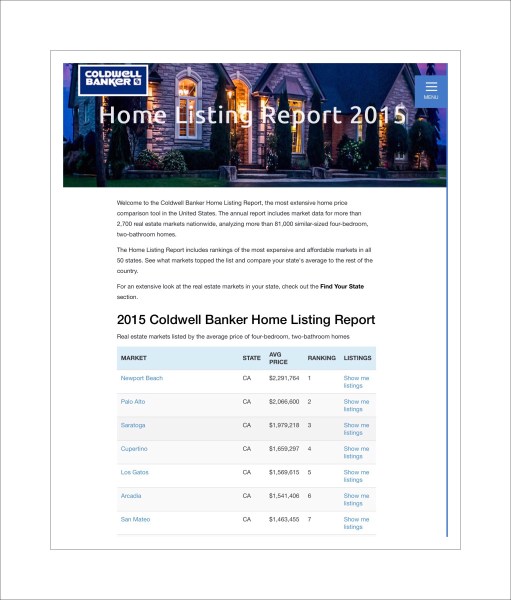Show me listings for Palo Alto

click(x=356, y=405)
